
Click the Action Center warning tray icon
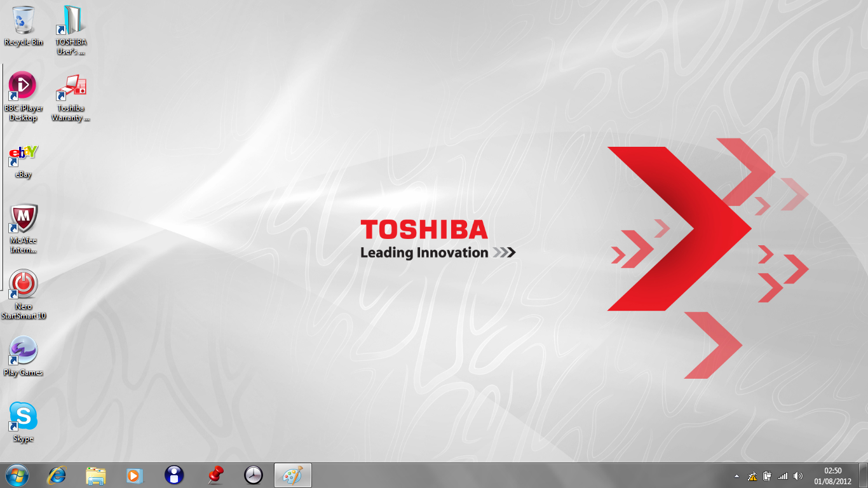(x=752, y=476)
